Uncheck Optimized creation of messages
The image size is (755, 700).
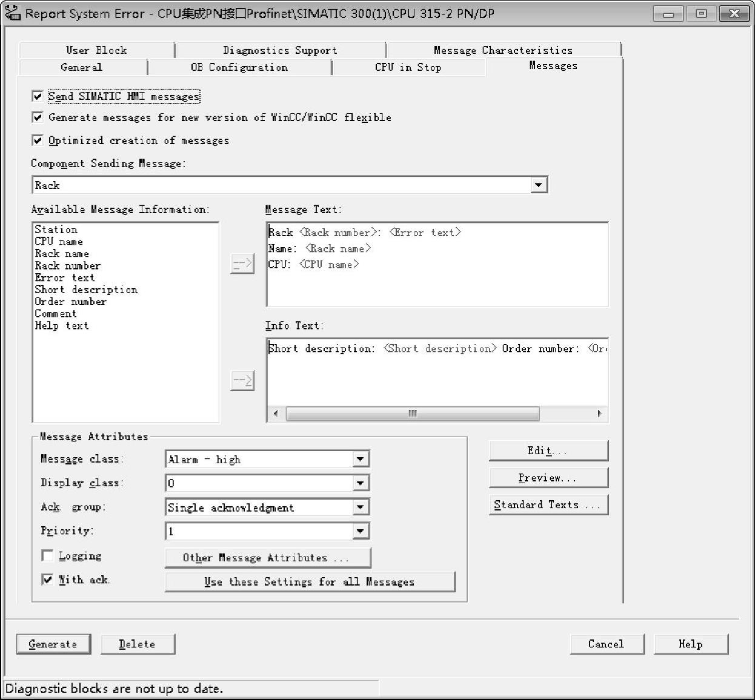point(38,140)
